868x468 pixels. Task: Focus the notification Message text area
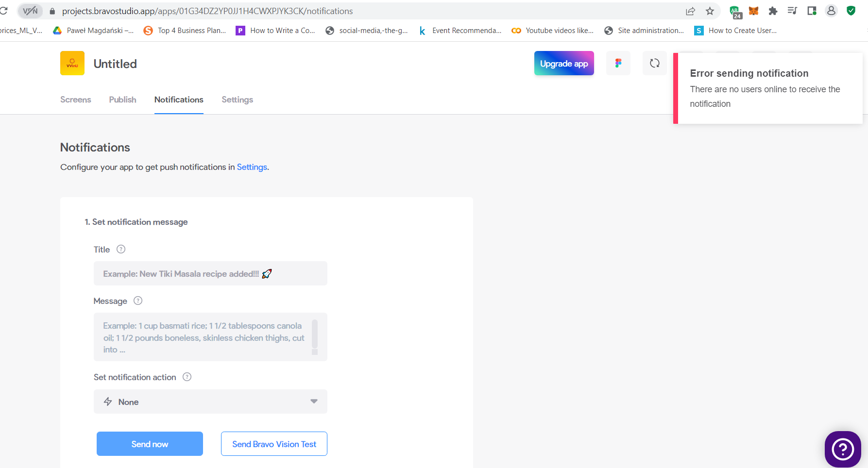[x=210, y=337]
